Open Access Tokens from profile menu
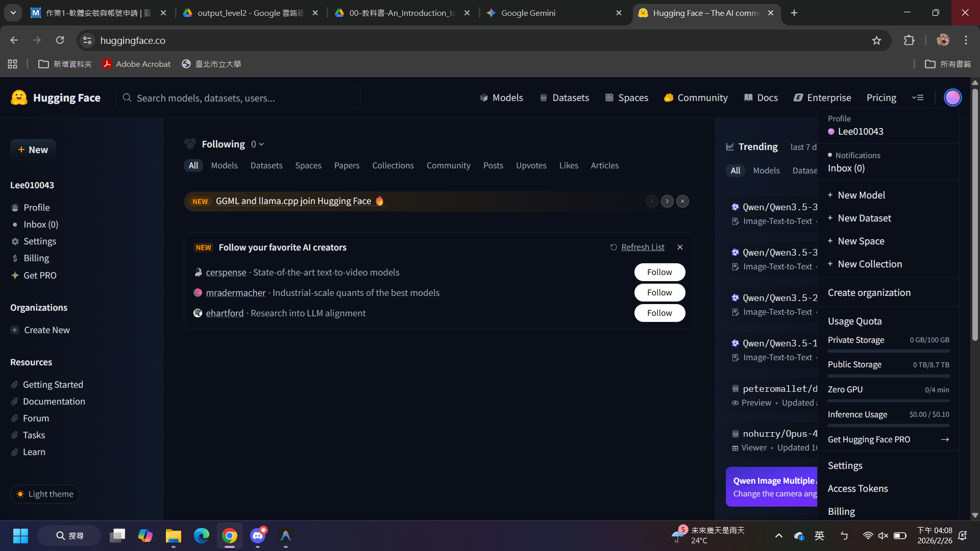Image resolution: width=980 pixels, height=551 pixels. pyautogui.click(x=857, y=488)
